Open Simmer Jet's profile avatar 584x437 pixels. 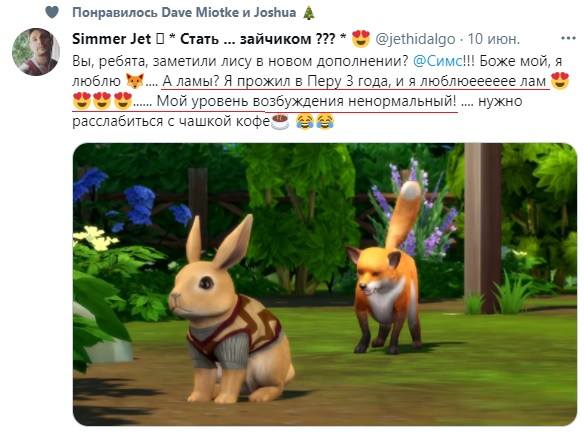36,52
